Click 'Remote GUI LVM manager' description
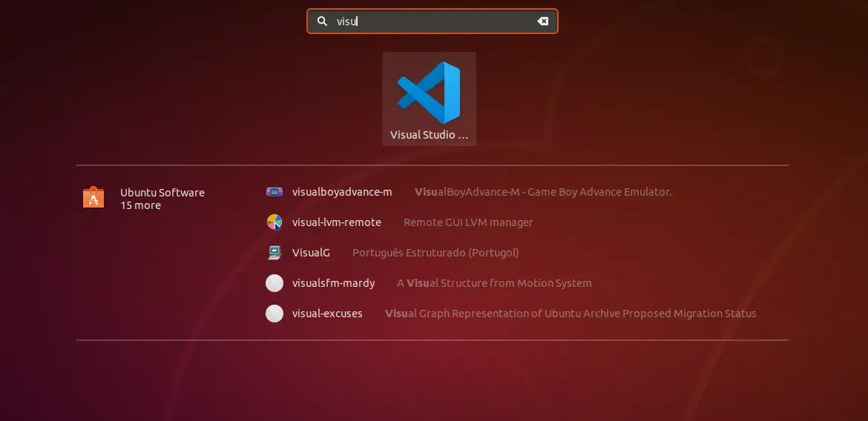 [x=468, y=222]
